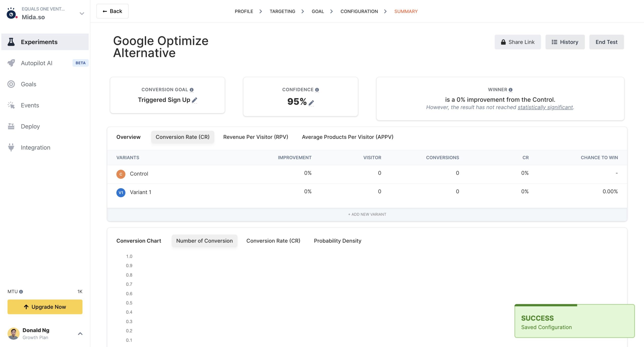Click MTU info icon
Screen dimensions: 644x347
pos(21,292)
